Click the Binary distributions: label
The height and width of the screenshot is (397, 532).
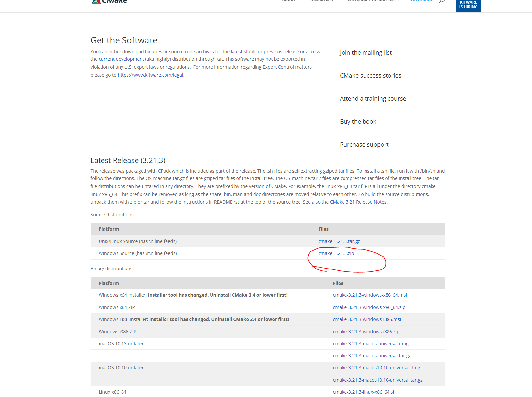(112, 269)
